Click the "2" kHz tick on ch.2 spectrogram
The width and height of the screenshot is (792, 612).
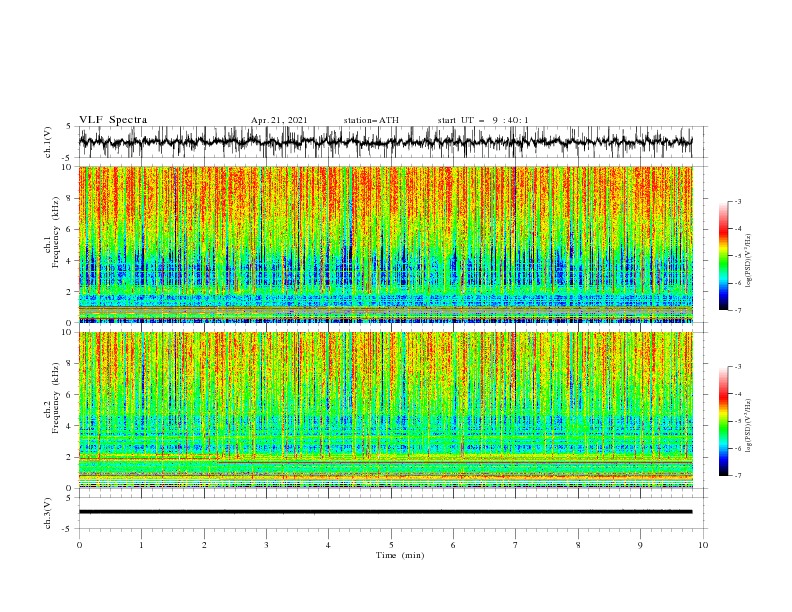click(69, 457)
